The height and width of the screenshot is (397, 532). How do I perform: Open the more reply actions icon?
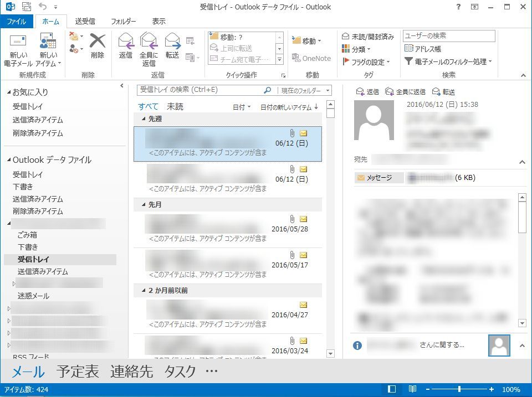(192, 58)
